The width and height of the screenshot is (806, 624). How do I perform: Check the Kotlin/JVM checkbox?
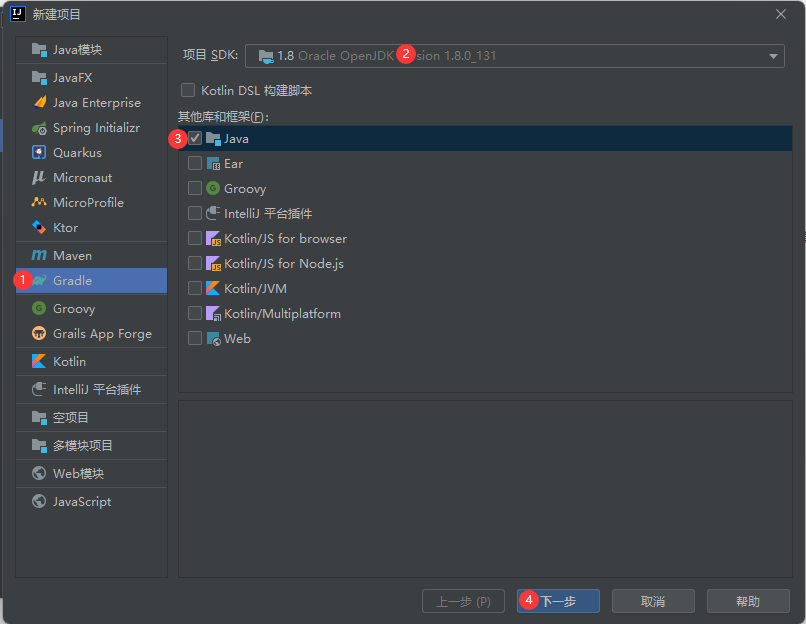point(195,288)
